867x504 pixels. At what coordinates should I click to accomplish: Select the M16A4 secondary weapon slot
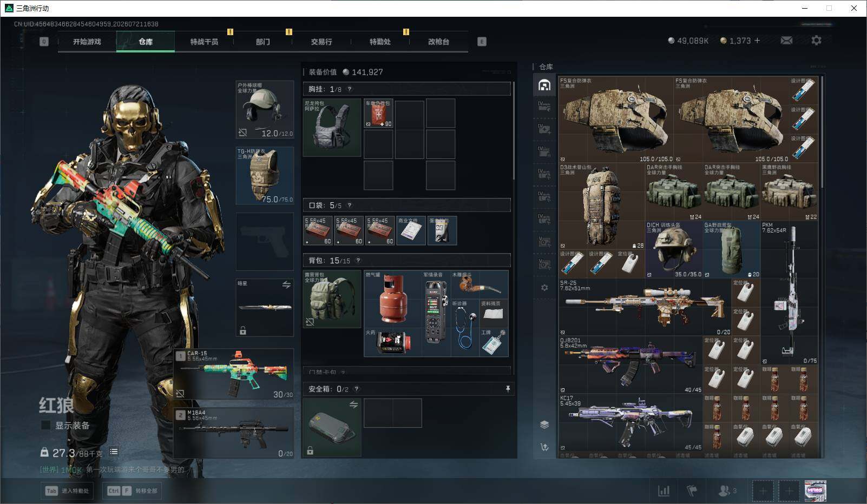(234, 433)
